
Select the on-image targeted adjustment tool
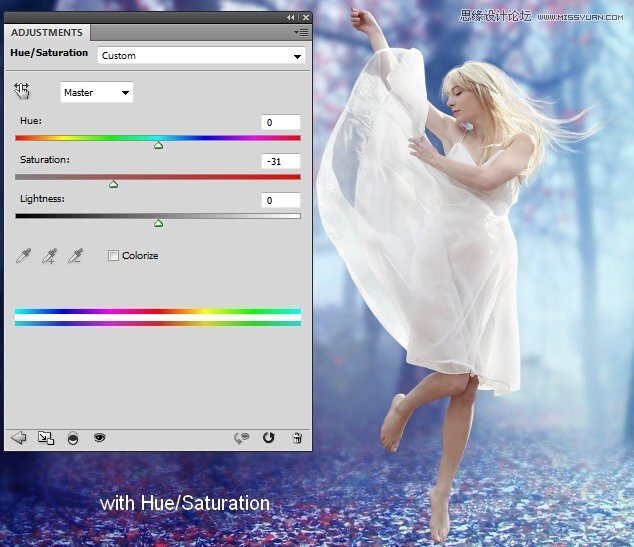tap(22, 92)
